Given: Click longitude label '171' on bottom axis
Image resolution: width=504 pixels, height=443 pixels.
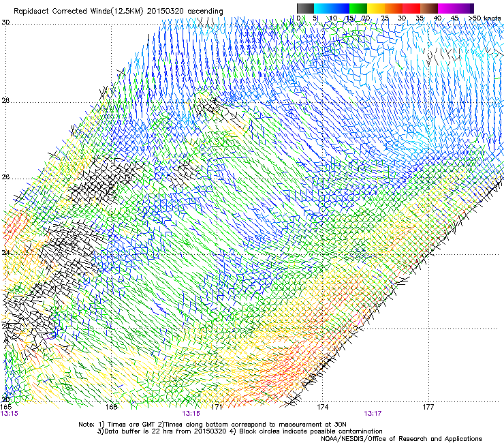Looking at the screenshot, I should (x=217, y=407).
